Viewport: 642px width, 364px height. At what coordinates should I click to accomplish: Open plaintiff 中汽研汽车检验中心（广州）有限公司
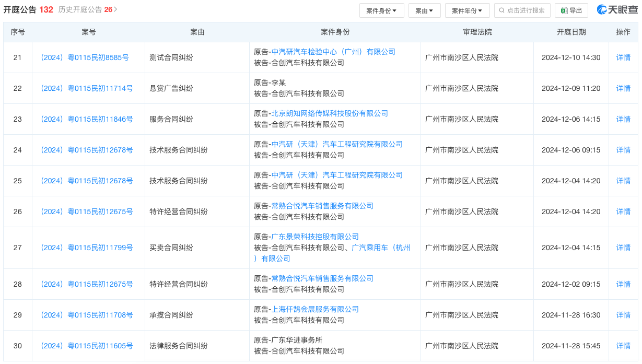333,52
